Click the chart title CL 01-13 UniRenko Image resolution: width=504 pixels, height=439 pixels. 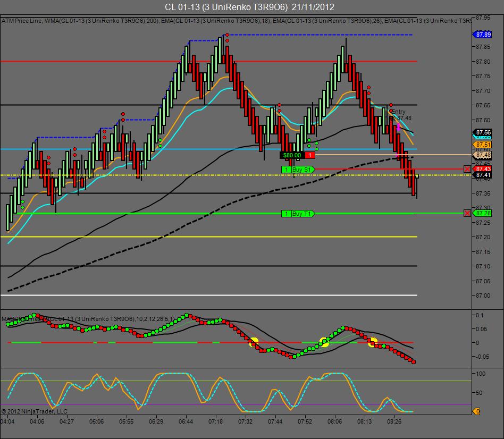point(249,7)
